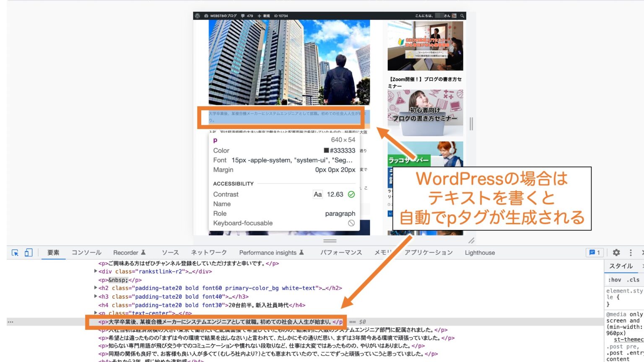Screen dimensions: 644x362
Task: Click the WordPress logo in the admin bar
Action: 197,16
